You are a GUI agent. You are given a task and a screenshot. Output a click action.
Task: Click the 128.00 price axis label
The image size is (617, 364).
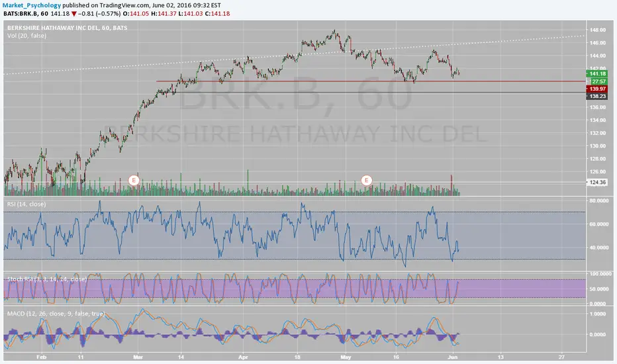[597, 159]
